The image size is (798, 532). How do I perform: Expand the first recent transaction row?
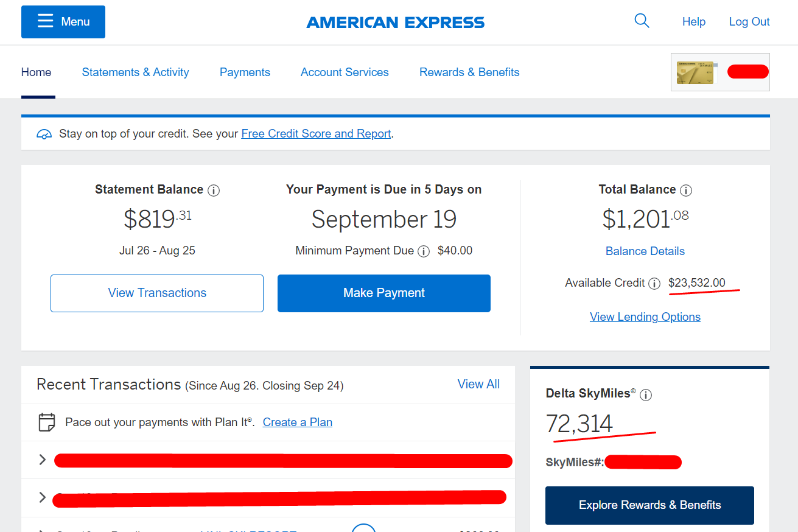[268, 460]
